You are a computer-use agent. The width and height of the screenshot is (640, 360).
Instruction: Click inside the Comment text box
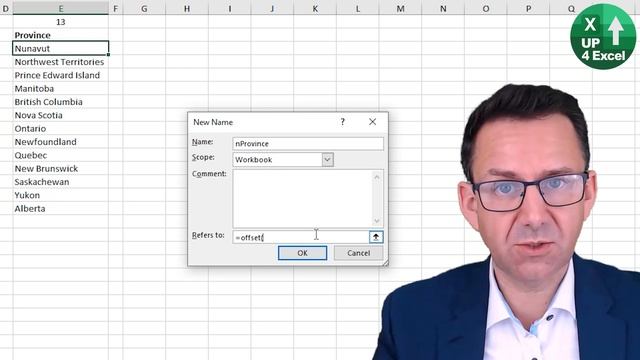pyautogui.click(x=302, y=198)
